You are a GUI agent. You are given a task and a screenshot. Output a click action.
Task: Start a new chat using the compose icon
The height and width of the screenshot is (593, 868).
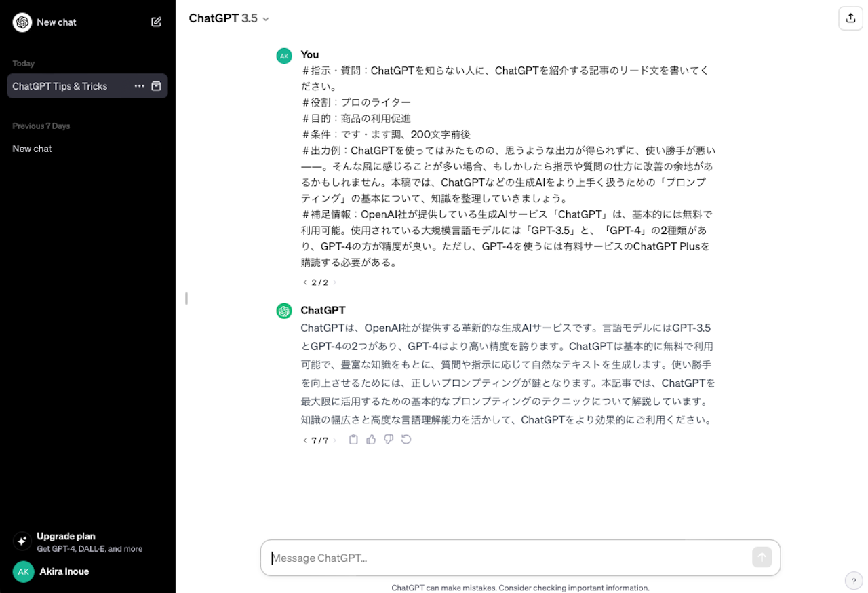click(x=156, y=22)
